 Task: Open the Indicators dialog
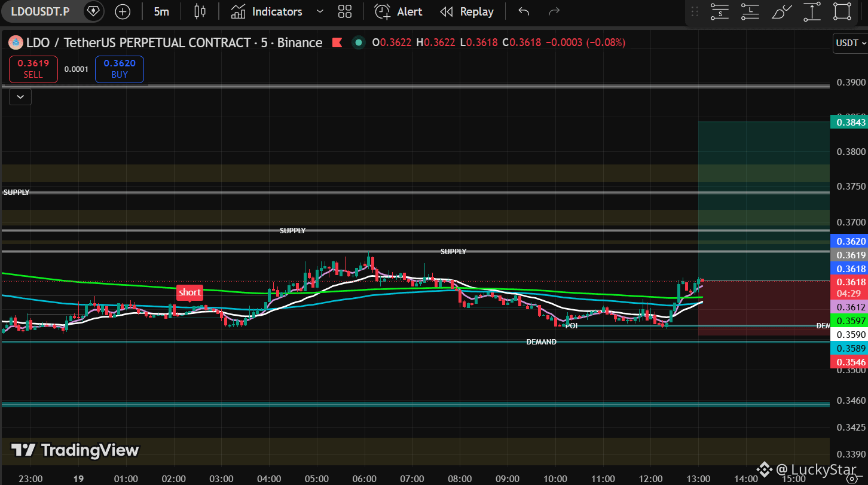[x=267, y=11]
